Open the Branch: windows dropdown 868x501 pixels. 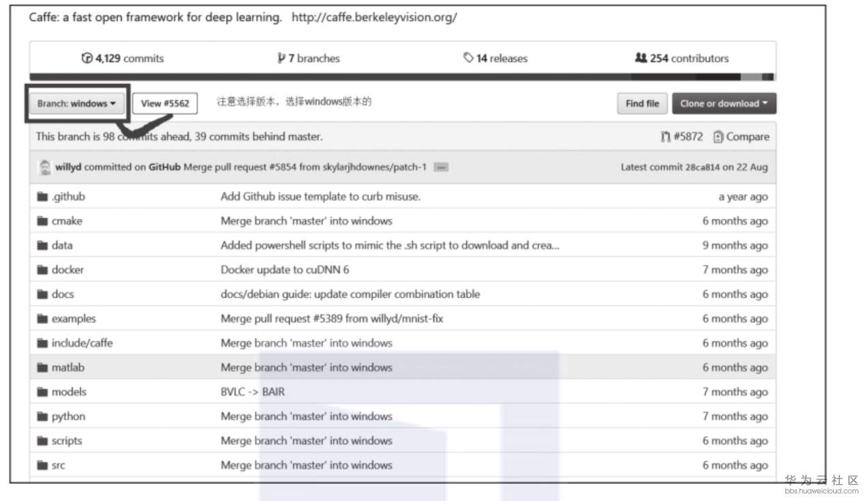tap(76, 104)
